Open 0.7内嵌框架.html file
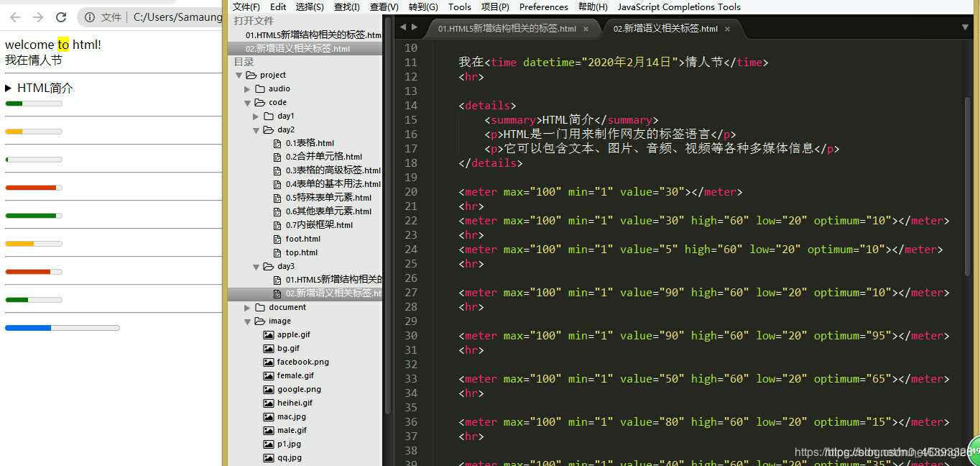 (x=319, y=225)
